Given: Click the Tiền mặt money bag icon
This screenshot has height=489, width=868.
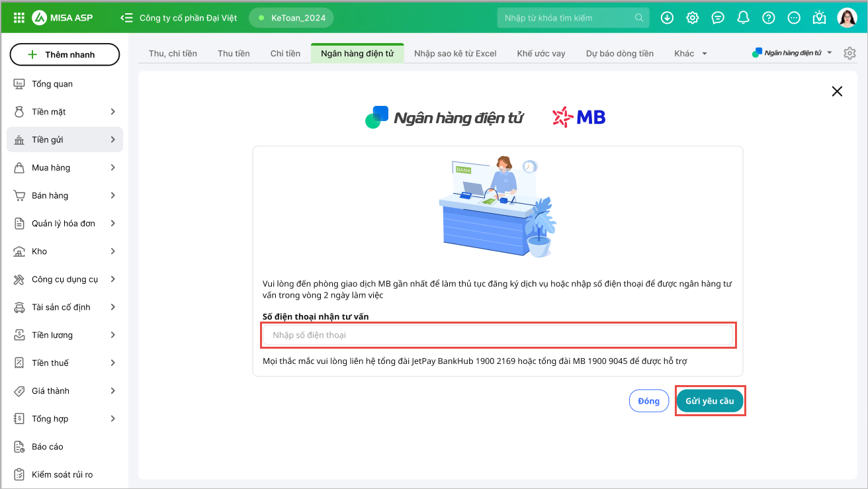Looking at the screenshot, I should [19, 112].
